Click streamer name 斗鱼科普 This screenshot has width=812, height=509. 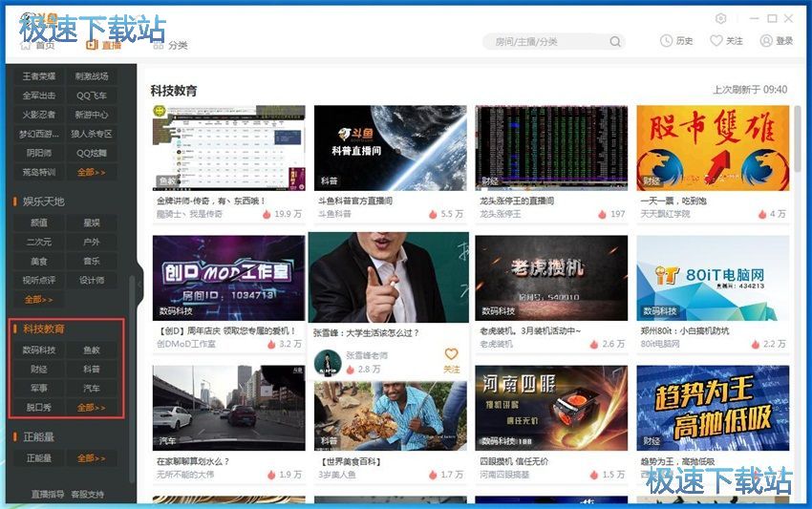coord(334,214)
